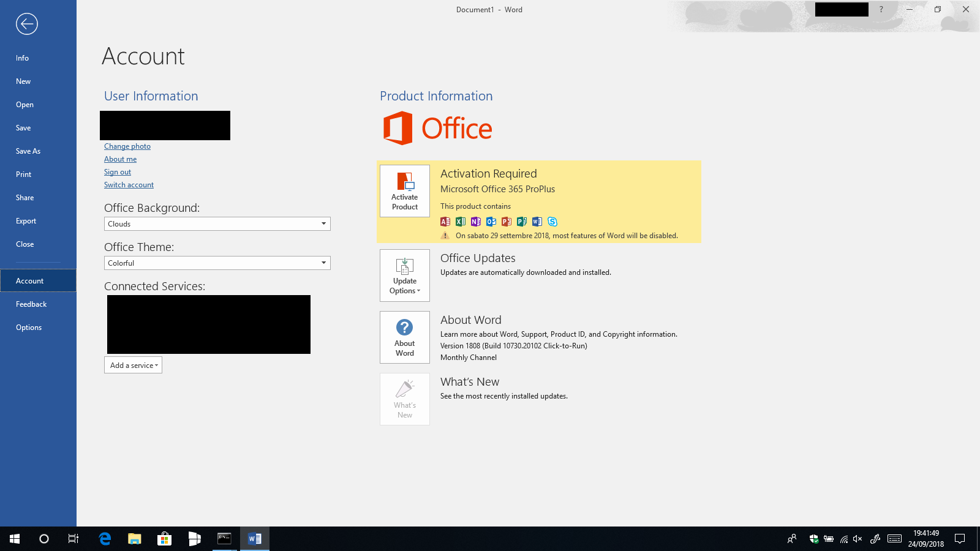Open the What's New button
This screenshot has width=980, height=551.
tap(404, 399)
